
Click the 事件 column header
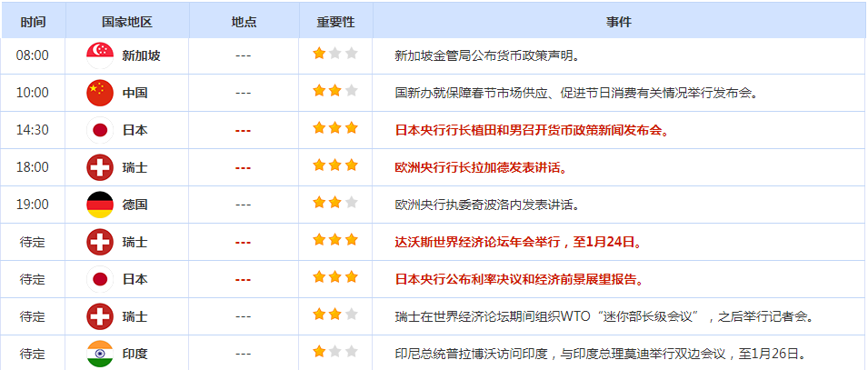coord(618,22)
